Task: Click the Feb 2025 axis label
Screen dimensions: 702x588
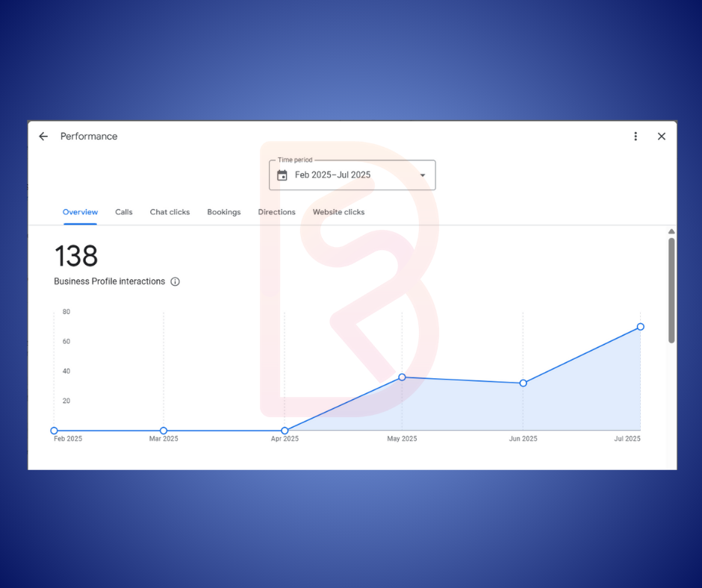Action: point(68,439)
